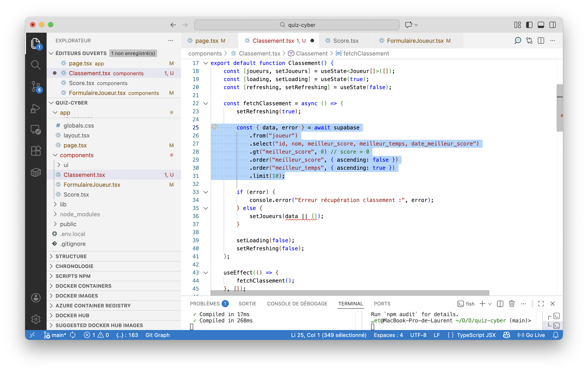Toggle the secondary sidebar visibility
588x373 pixels.
pyautogui.click(x=553, y=25)
